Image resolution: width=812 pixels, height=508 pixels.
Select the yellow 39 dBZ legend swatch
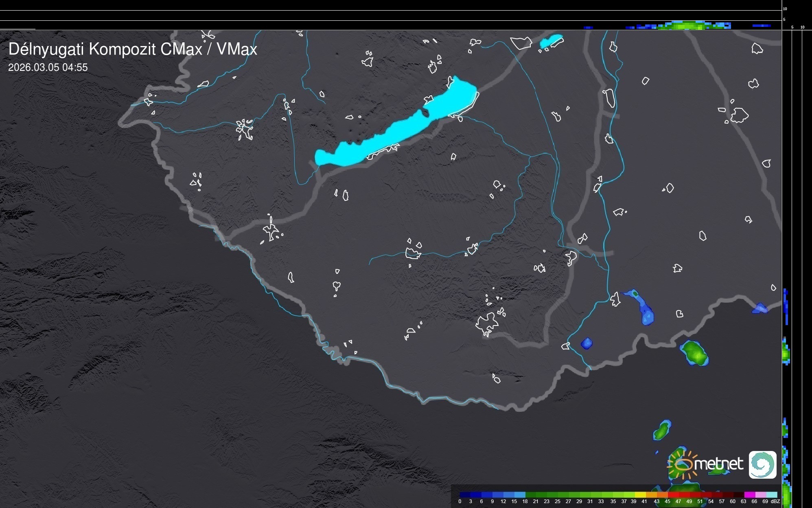click(x=640, y=495)
